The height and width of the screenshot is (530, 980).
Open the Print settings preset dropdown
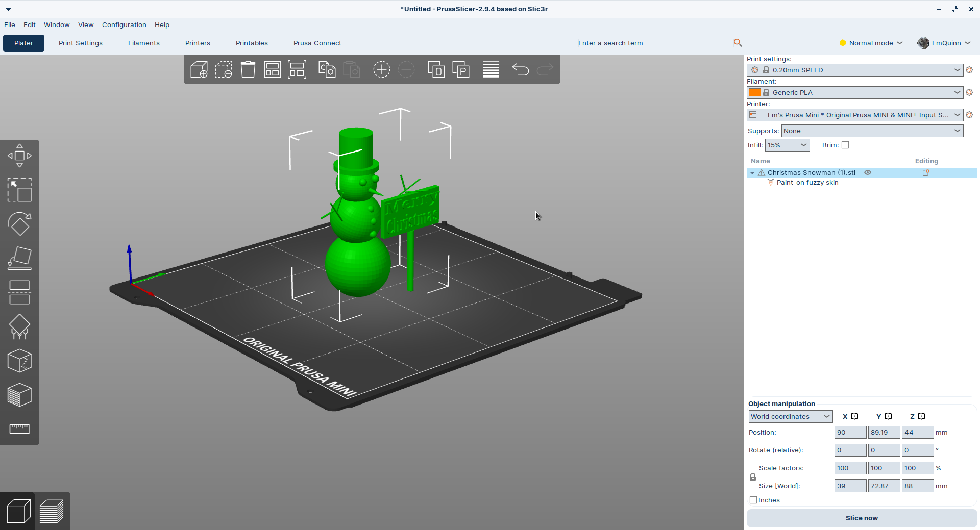(855, 70)
